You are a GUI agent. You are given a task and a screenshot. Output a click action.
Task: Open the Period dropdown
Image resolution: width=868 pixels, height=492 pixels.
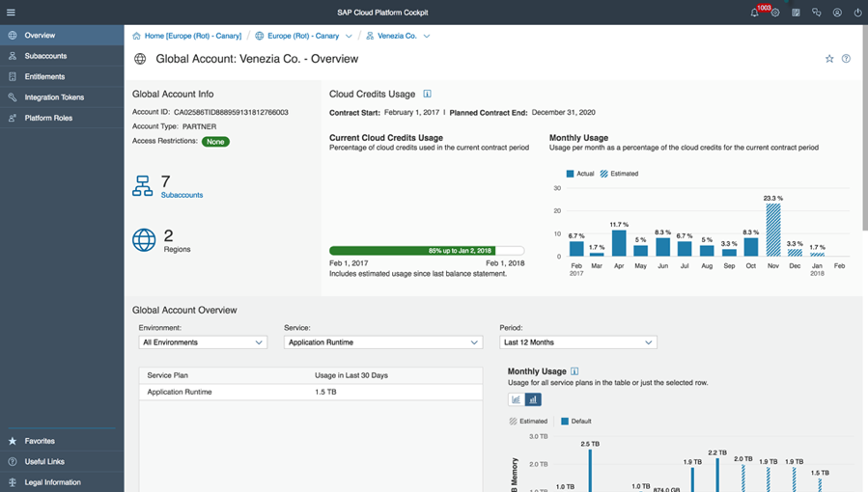[578, 342]
